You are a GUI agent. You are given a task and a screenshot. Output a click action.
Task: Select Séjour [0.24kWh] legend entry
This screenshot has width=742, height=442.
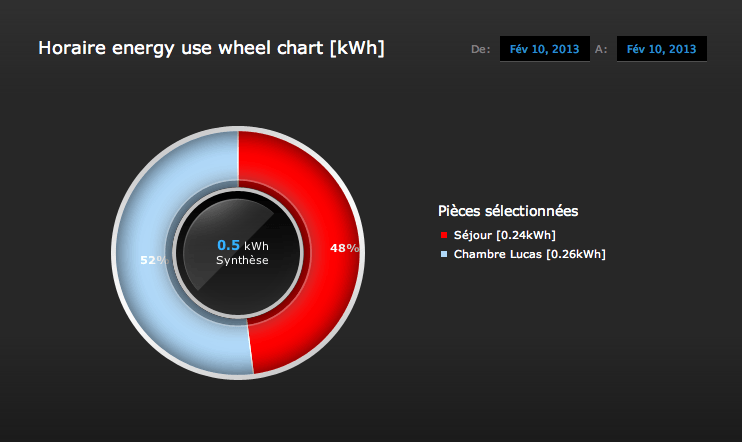[504, 235]
